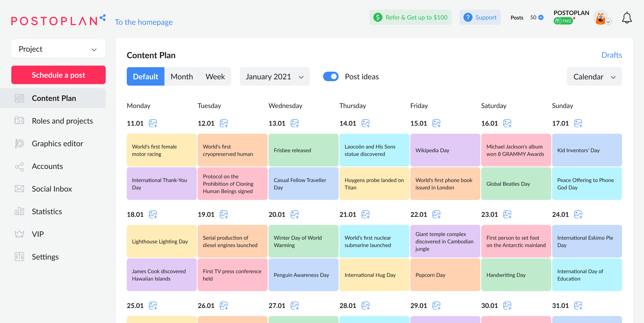Click the add image icon for 13.01
Viewport: 644px width, 323px height.
tap(295, 123)
